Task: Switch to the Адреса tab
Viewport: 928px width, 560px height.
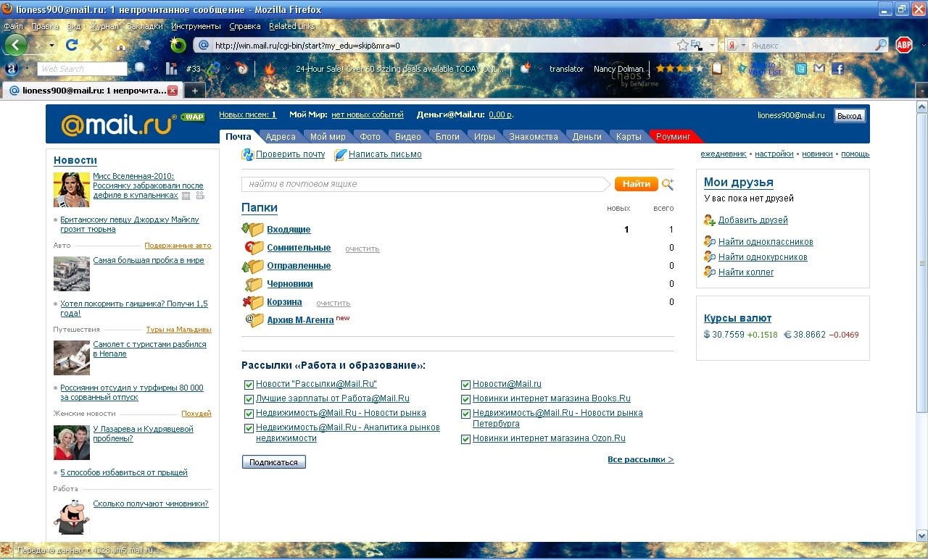Action: point(281,136)
